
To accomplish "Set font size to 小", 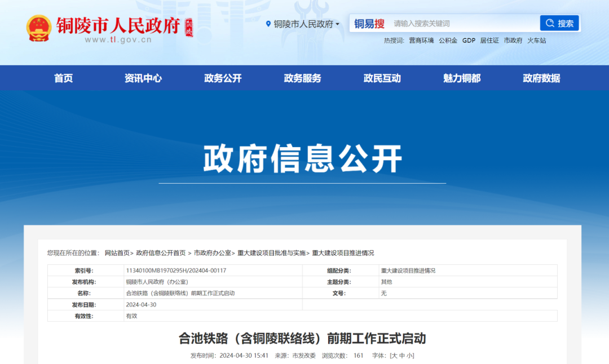I will [409, 356].
